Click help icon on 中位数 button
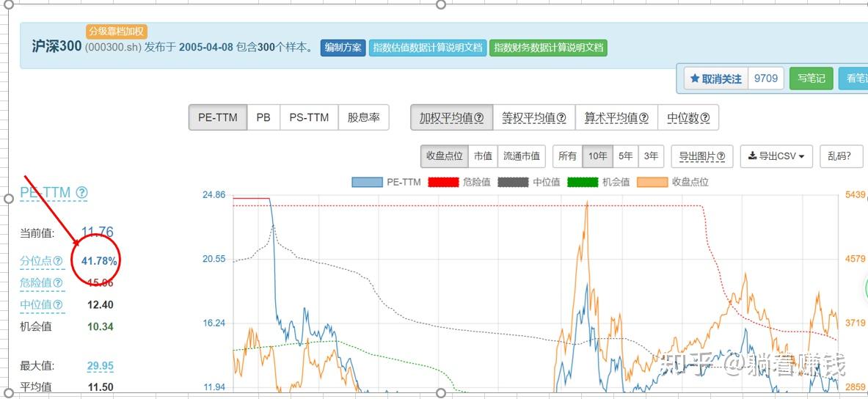Image resolution: width=868 pixels, height=399 pixels. pyautogui.click(x=705, y=118)
